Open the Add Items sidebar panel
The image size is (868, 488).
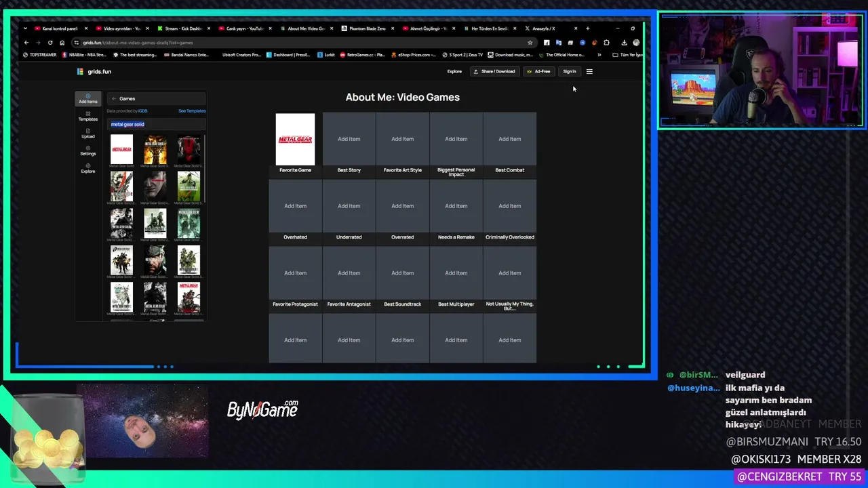88,98
